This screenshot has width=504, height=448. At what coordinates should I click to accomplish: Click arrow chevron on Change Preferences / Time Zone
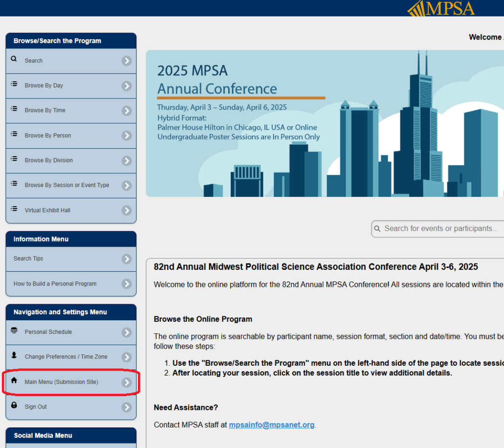(x=127, y=357)
